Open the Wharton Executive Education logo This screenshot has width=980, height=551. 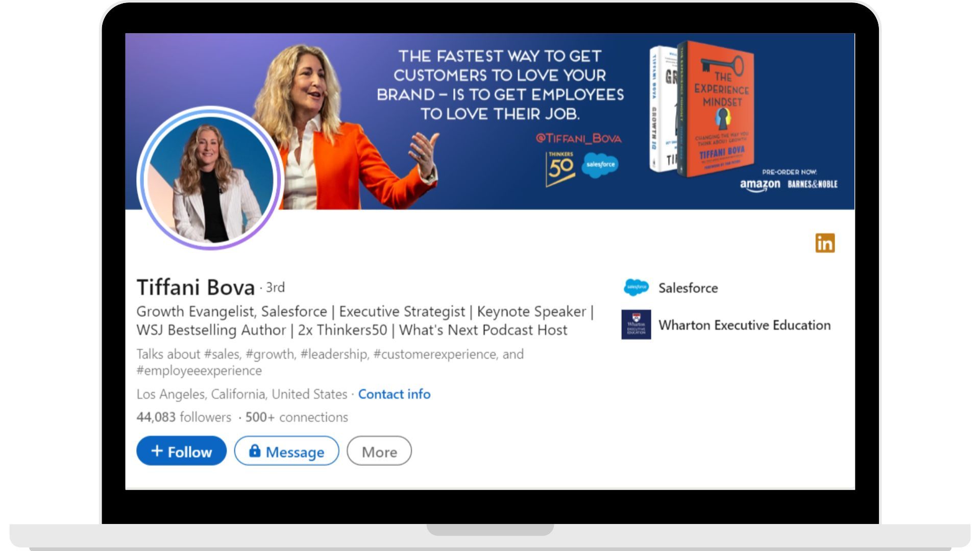point(636,325)
